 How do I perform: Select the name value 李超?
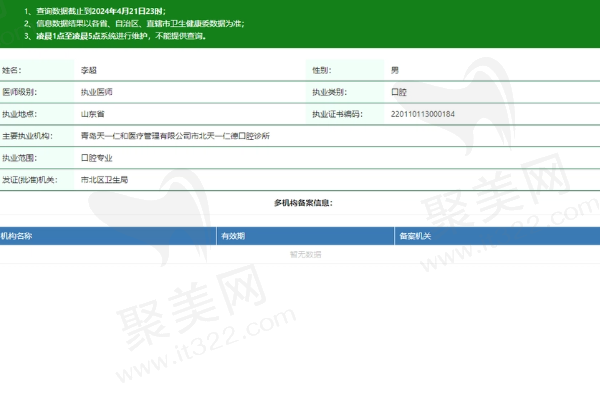coord(89,70)
